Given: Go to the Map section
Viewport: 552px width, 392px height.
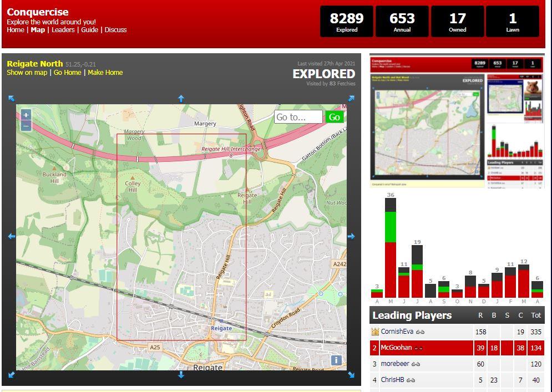Looking at the screenshot, I should point(38,30).
